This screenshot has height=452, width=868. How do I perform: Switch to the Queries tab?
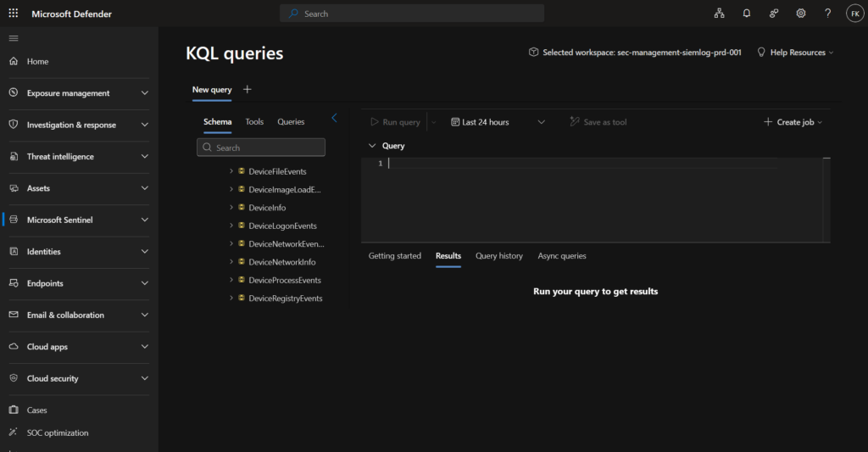tap(291, 122)
